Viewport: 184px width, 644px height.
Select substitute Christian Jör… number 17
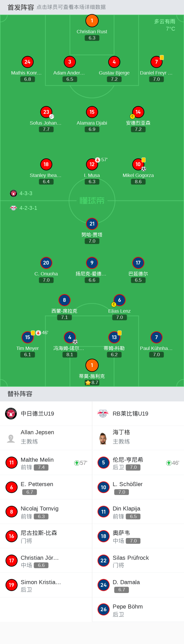pyautogui.click(x=46, y=561)
